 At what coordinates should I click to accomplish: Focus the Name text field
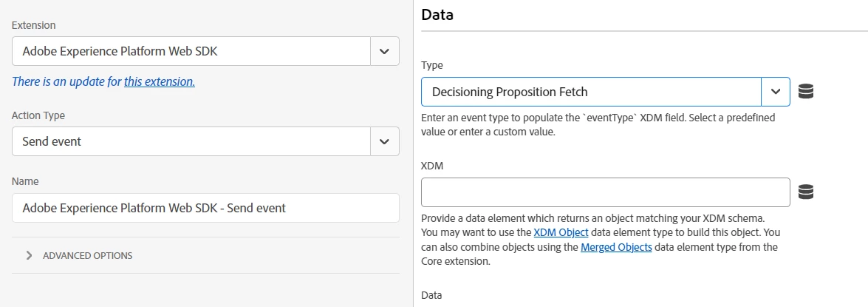pyautogui.click(x=205, y=208)
